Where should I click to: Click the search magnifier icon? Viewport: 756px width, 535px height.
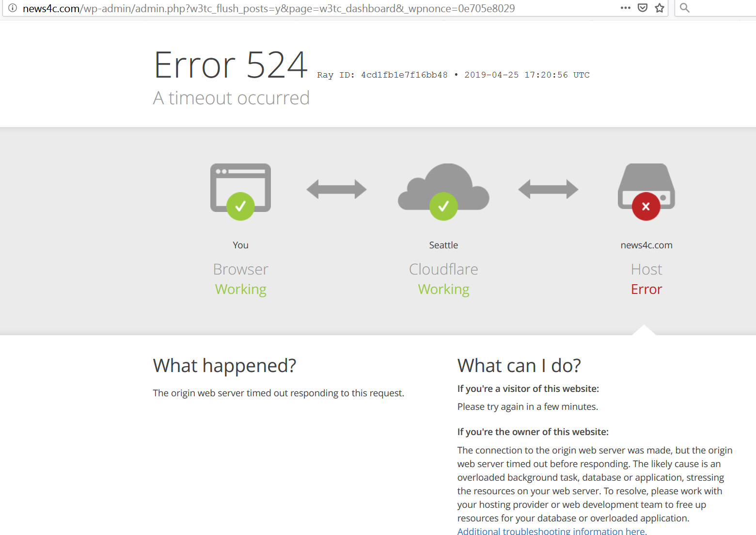click(685, 8)
